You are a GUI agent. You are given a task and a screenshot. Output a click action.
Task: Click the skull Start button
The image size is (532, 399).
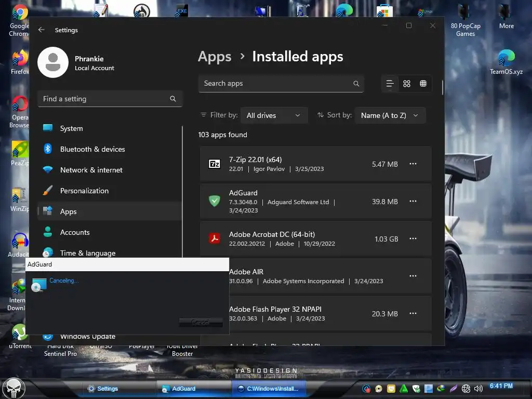point(14,389)
